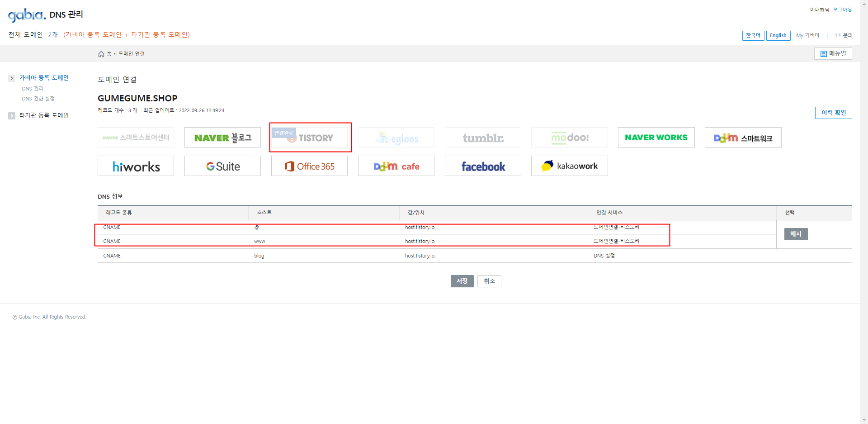The height and width of the screenshot is (424, 868).
Task: Select the NAVER 블로그 service tile
Action: tap(222, 138)
